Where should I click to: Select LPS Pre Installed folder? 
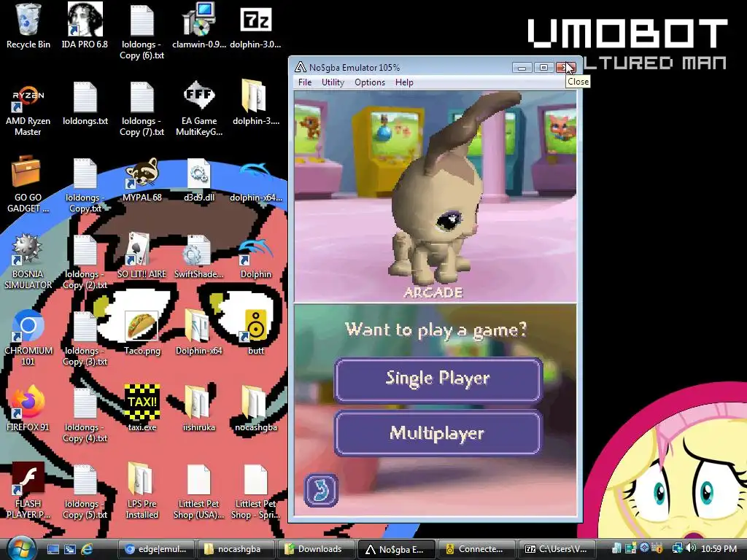tap(142, 491)
